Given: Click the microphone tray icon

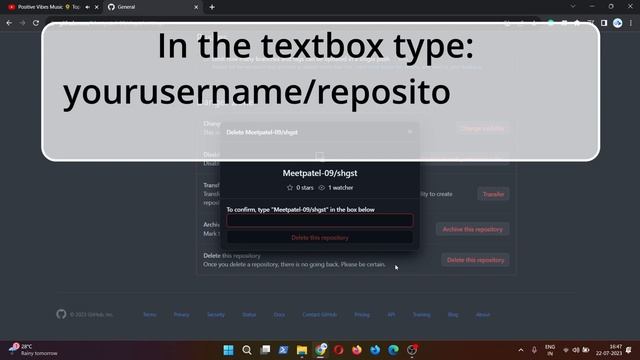Looking at the screenshot, I should (534, 350).
